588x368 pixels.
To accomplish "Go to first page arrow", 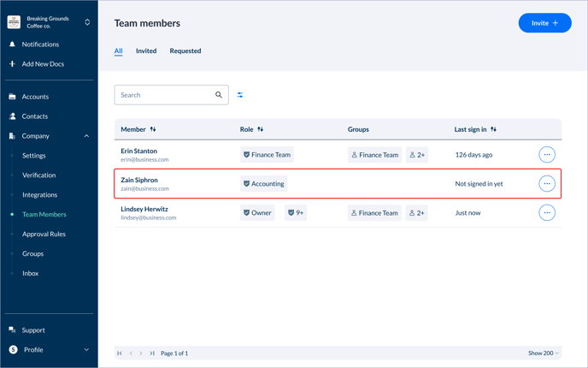I will (120, 353).
